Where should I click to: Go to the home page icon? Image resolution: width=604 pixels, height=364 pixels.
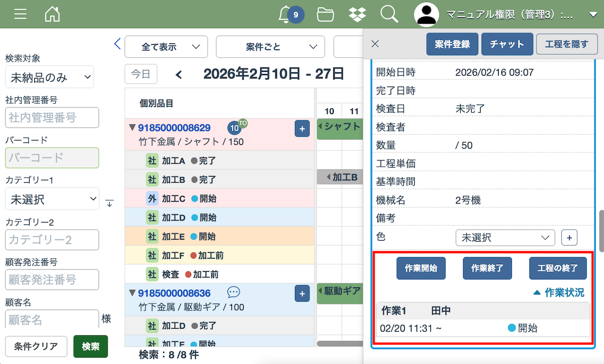pos(52,14)
